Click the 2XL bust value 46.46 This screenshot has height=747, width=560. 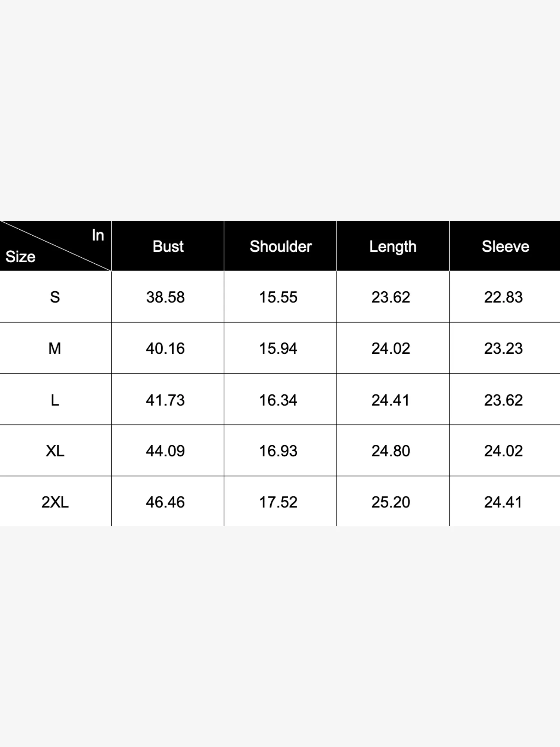pos(165,502)
